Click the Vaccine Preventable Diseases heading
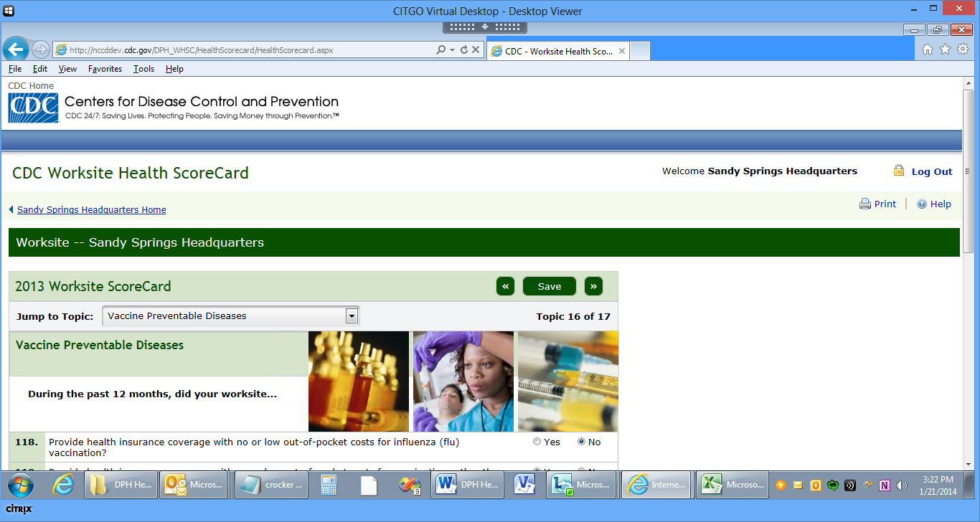Screen dimensions: 980x522 tap(100, 345)
